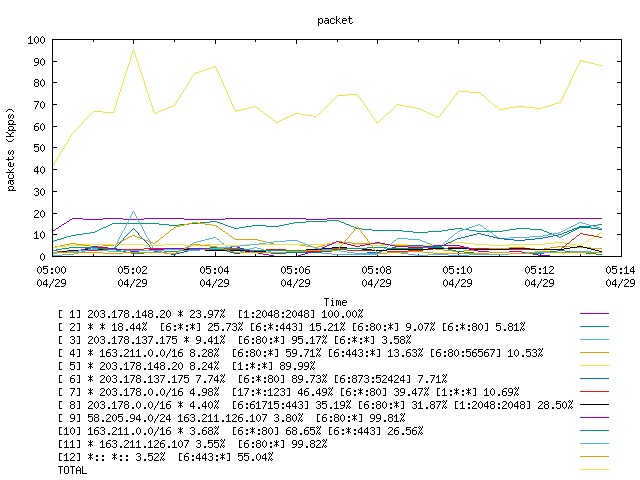Click the 05:08 04/29 time axis label

click(x=376, y=277)
